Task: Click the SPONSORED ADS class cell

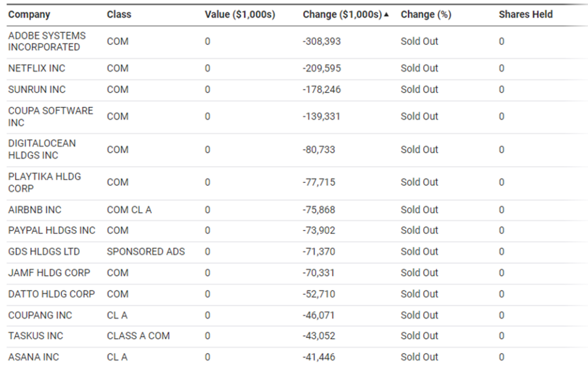Action: 146,252
